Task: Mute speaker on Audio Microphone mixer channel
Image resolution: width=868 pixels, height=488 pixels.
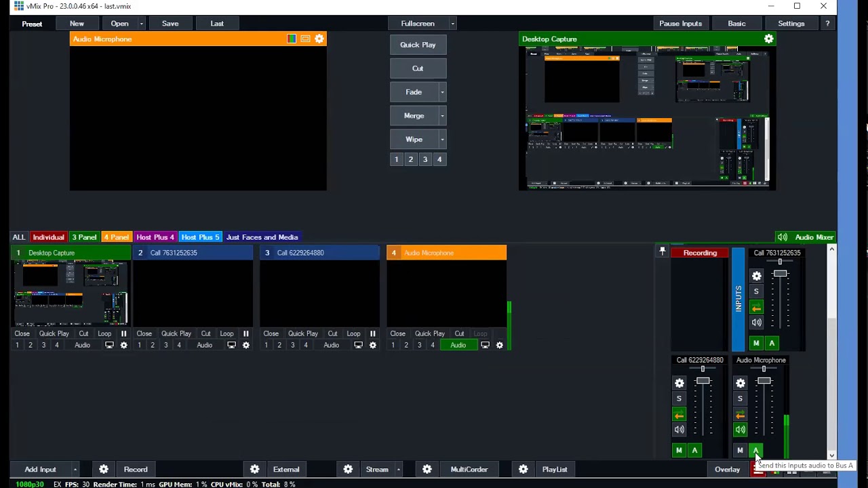Action: click(741, 430)
